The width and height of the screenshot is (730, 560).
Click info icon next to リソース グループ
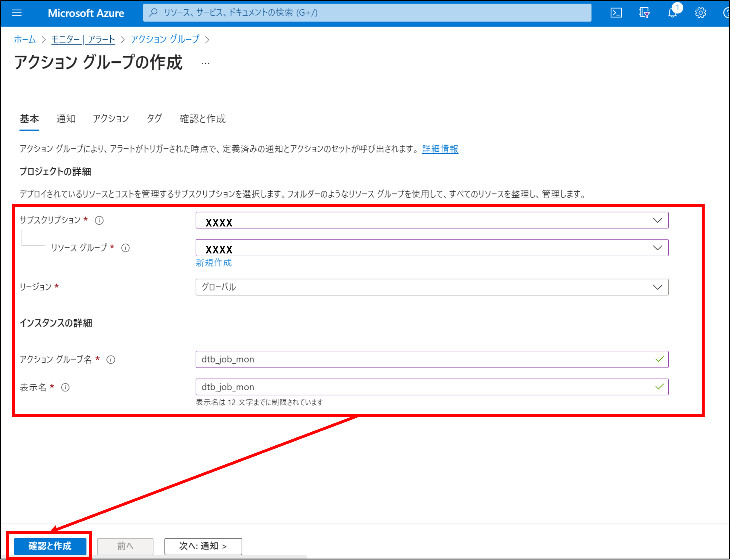click(x=125, y=248)
